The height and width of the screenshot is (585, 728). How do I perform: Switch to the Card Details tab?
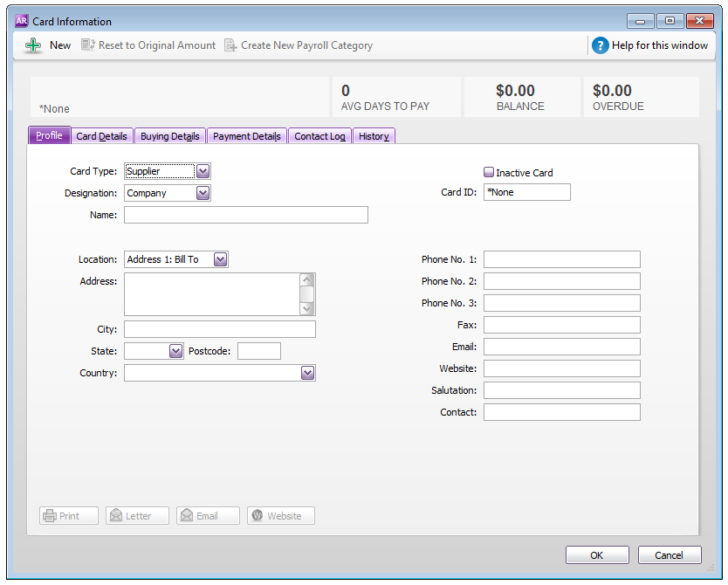[101, 136]
